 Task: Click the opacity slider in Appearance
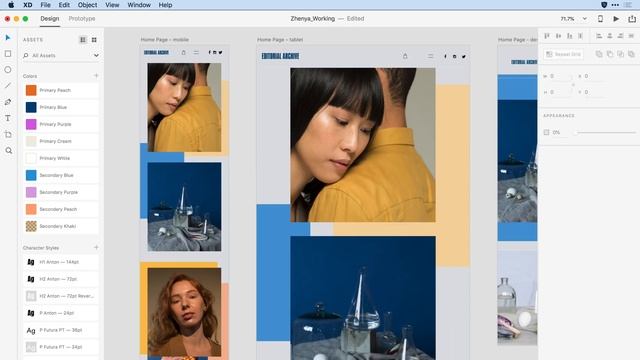click(605, 133)
